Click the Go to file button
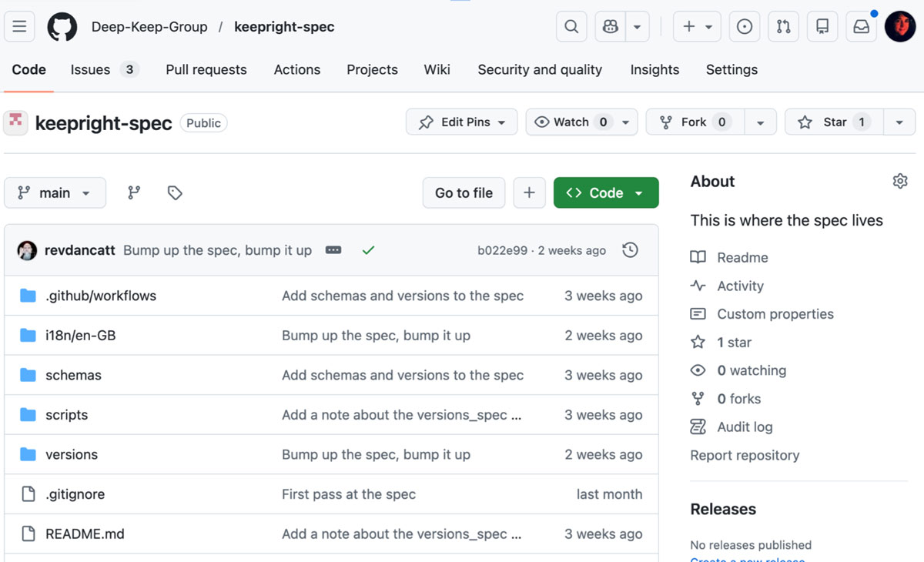 464,192
